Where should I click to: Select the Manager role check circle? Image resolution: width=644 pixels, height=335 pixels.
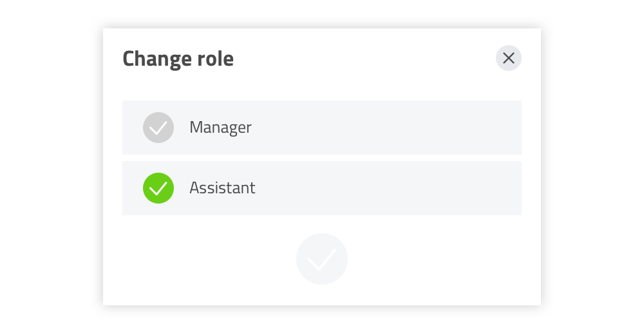(x=158, y=128)
